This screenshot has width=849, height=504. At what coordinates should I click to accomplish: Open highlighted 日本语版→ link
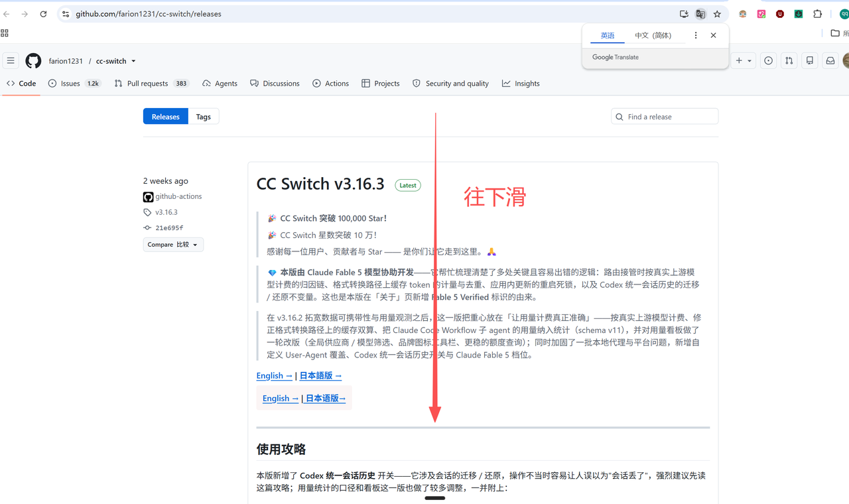326,399
